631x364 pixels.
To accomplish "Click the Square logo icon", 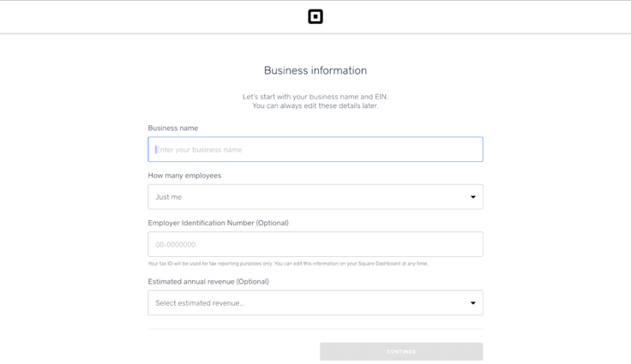I will tap(315, 16).
